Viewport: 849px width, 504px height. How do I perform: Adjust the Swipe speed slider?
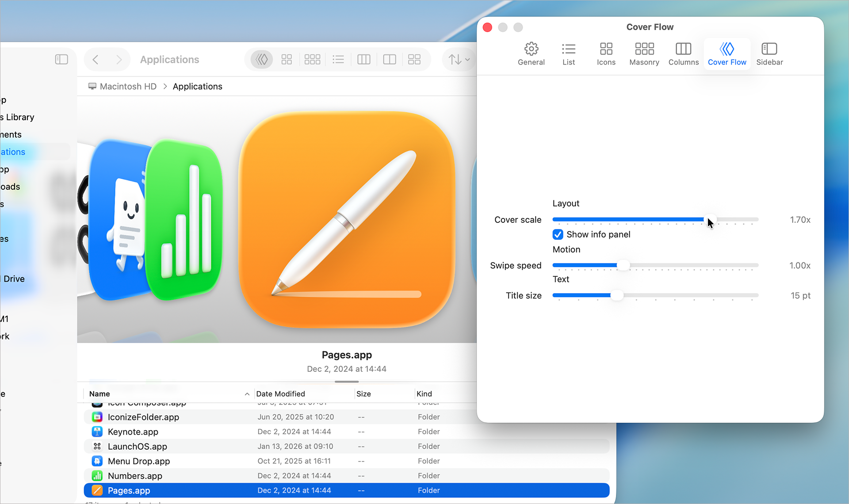[624, 265]
